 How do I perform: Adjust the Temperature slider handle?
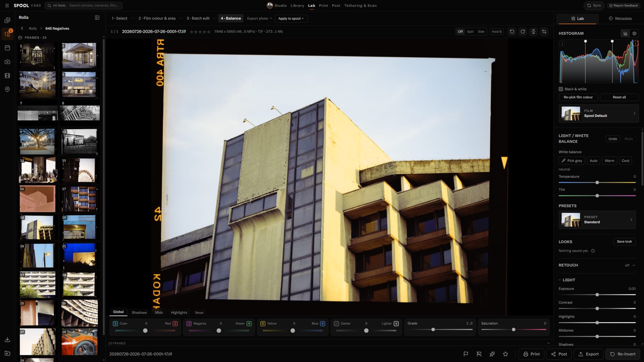(597, 183)
